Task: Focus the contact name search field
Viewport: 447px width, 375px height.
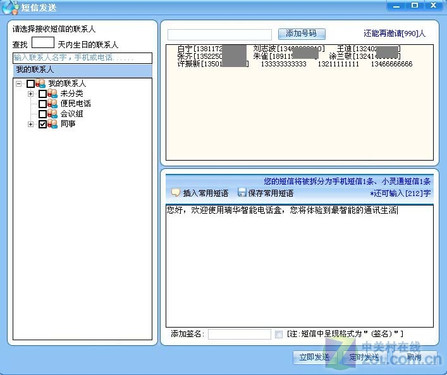Action: click(82, 58)
